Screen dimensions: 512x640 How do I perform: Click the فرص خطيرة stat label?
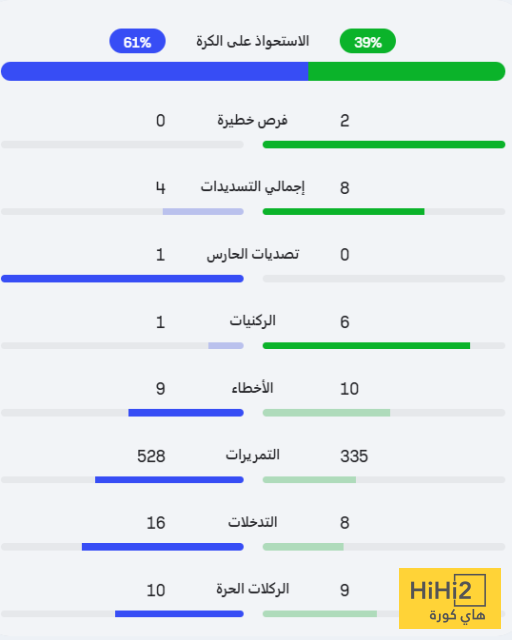(252, 120)
